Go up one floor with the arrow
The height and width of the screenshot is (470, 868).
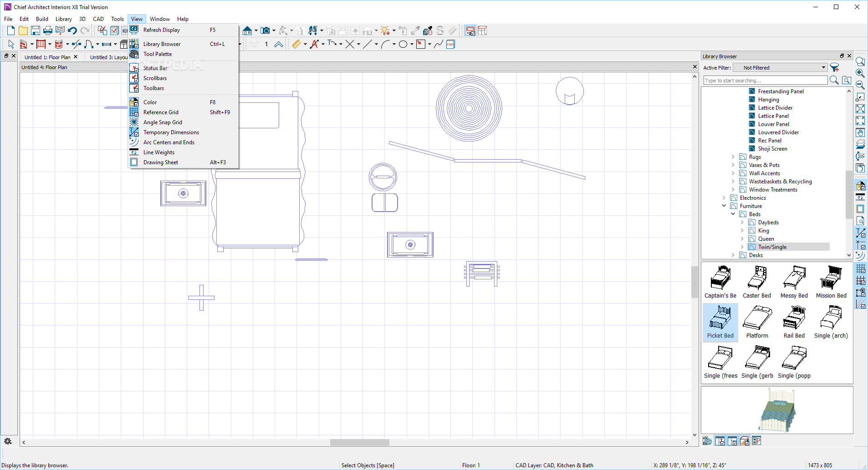pyautogui.click(x=278, y=44)
